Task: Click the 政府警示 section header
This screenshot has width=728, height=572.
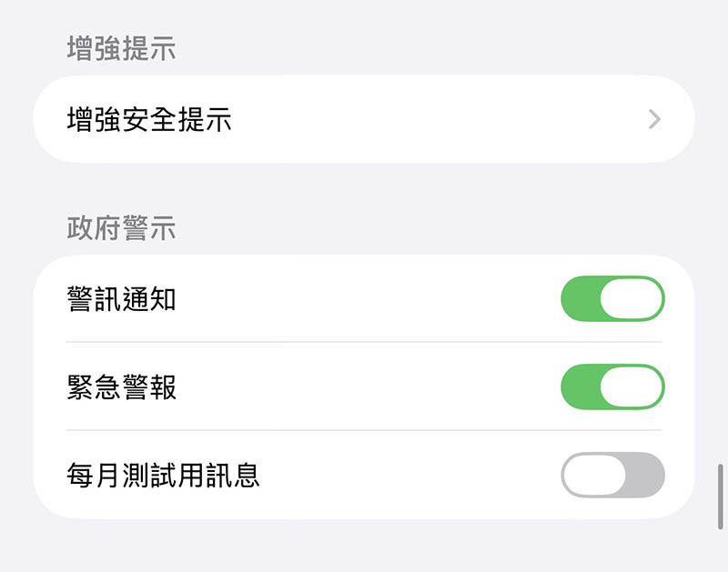Action: [122, 228]
